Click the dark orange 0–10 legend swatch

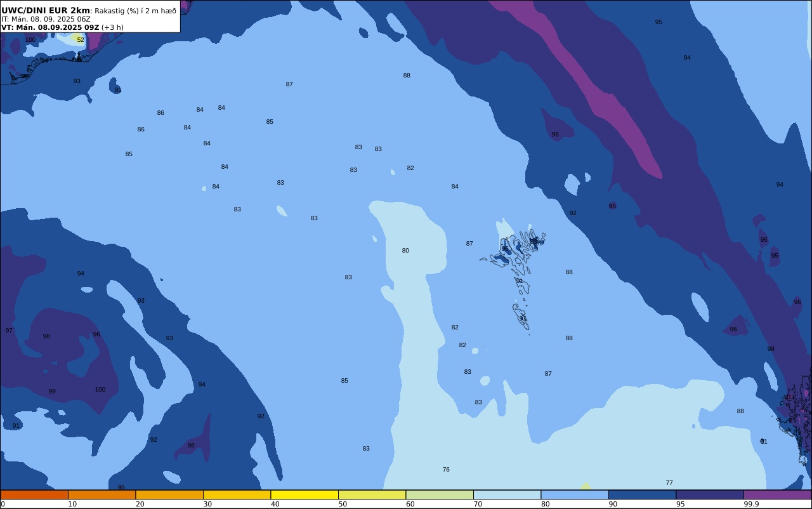[34, 494]
